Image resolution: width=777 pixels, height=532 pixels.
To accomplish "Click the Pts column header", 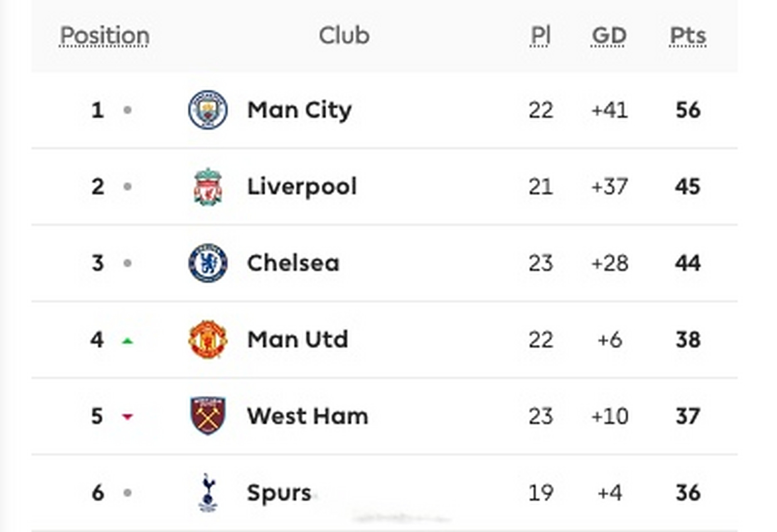I will (688, 36).
